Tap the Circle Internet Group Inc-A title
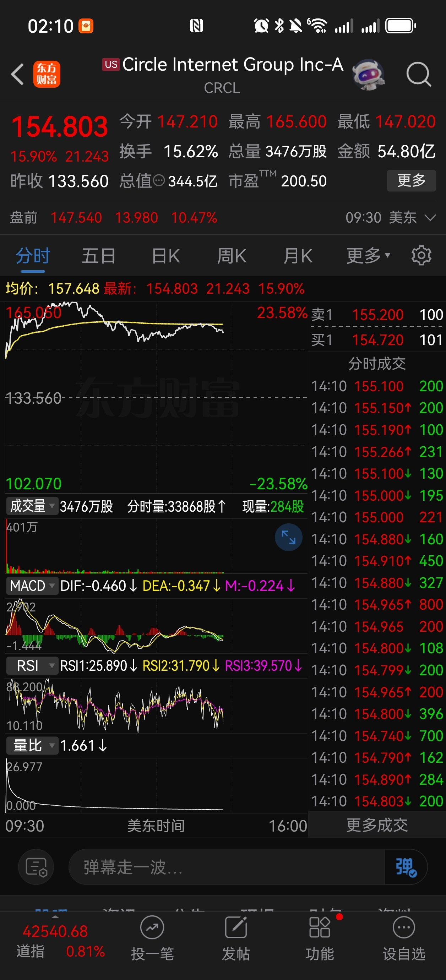The image size is (446, 980). pyautogui.click(x=233, y=64)
